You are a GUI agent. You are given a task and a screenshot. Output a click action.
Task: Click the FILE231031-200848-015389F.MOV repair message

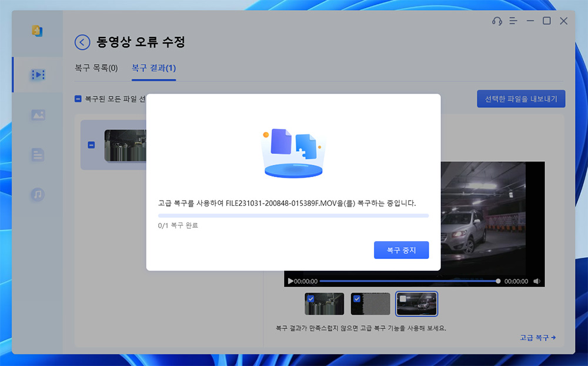(287, 203)
